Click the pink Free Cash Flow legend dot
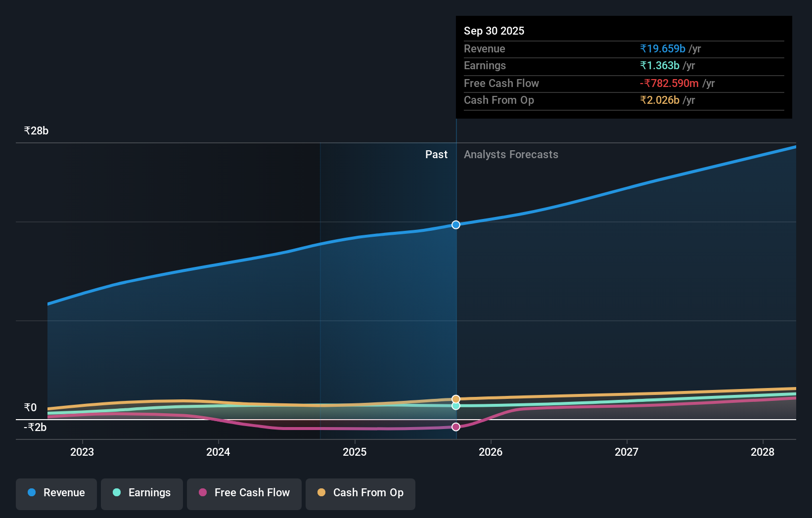The image size is (812, 518). [x=203, y=493]
